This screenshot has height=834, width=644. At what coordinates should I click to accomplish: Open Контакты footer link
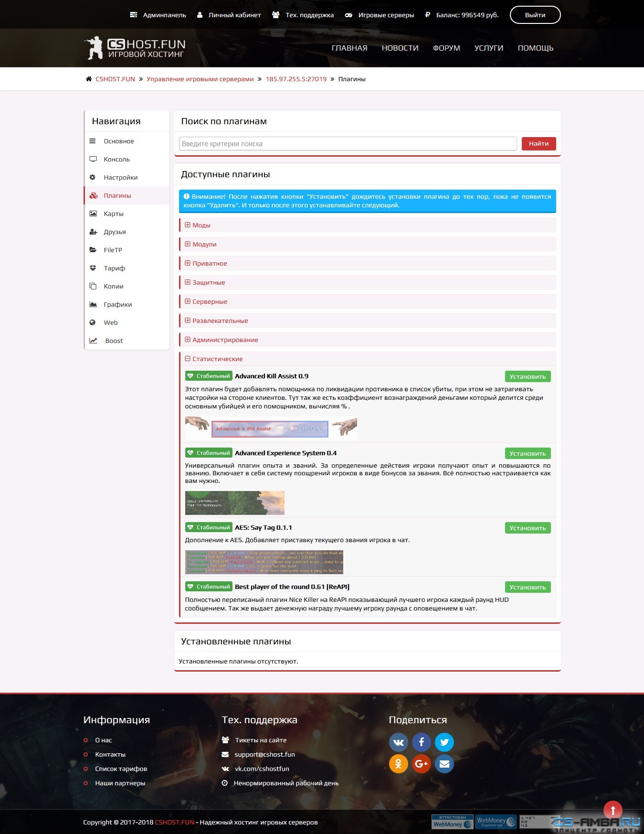tap(110, 754)
